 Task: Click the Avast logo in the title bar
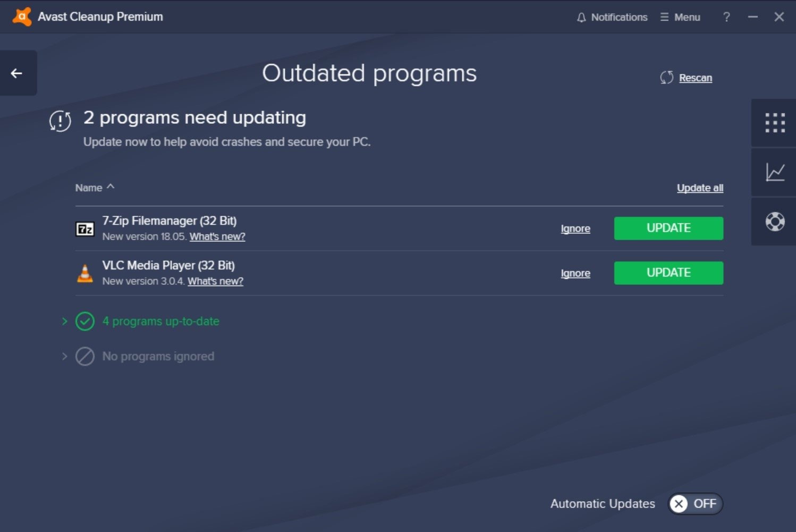pyautogui.click(x=21, y=16)
